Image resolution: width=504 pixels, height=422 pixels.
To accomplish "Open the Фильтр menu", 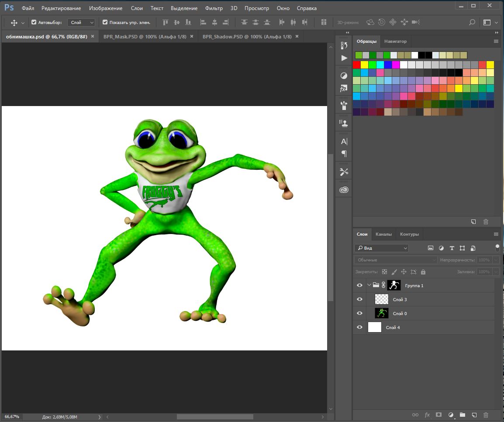I will click(x=214, y=8).
